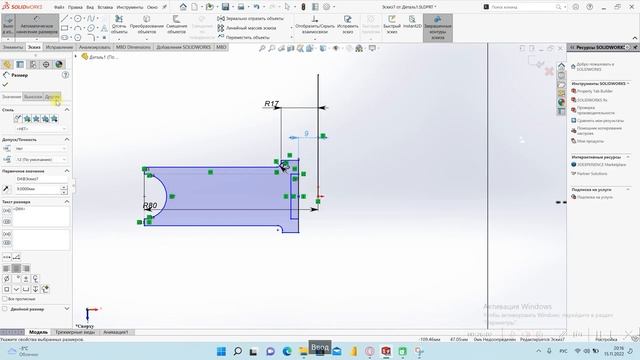The width and height of the screenshot is (640, 360).
Task: Click Отсечь объекты trim tool
Action: pos(119,24)
